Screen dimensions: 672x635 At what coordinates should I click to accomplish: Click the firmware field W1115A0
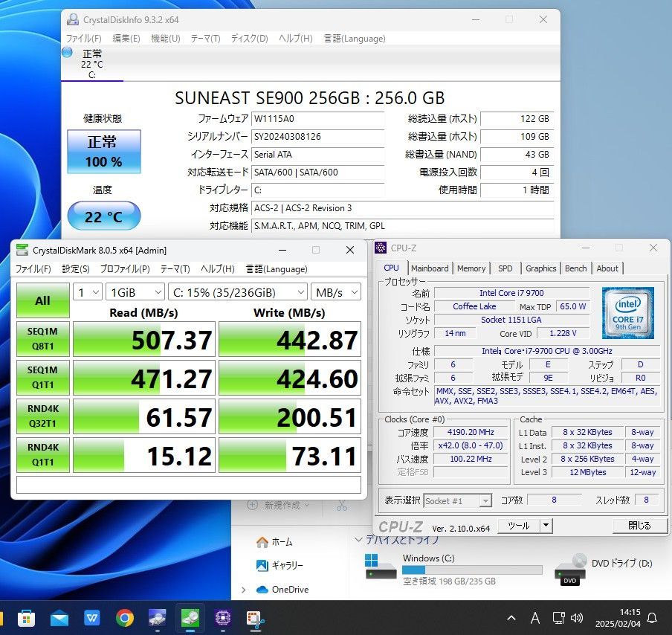click(x=317, y=119)
